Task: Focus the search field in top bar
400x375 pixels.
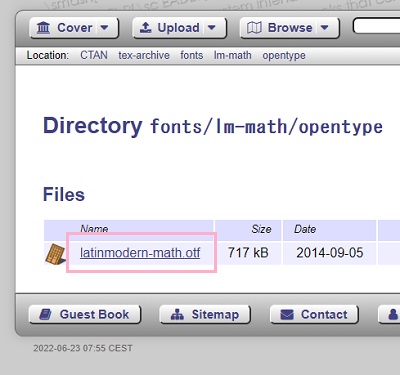Action: pyautogui.click(x=377, y=26)
